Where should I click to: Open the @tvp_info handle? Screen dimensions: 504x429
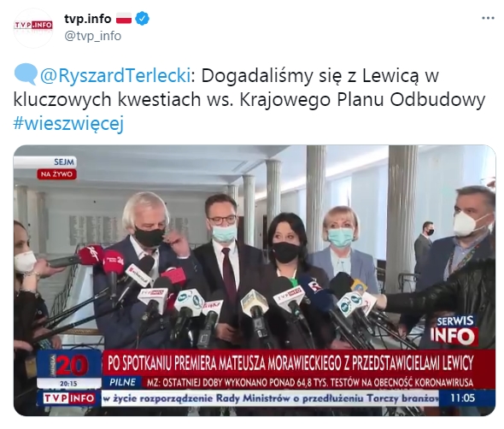[92, 36]
